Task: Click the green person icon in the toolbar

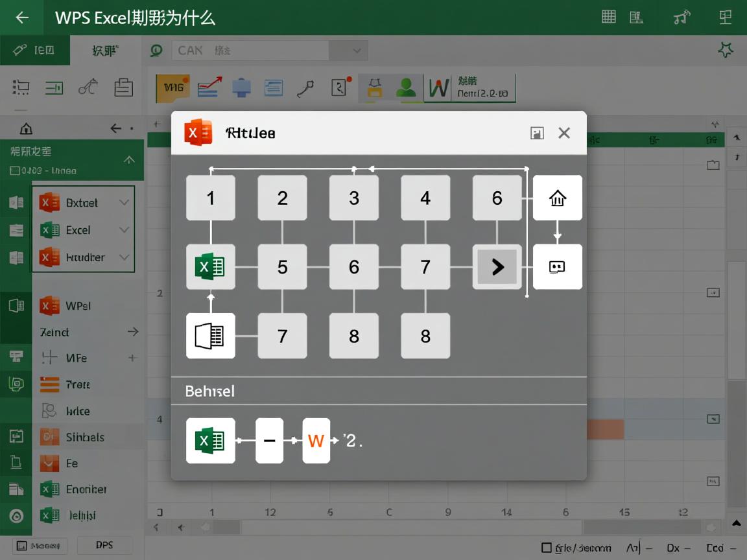Action: [x=407, y=86]
